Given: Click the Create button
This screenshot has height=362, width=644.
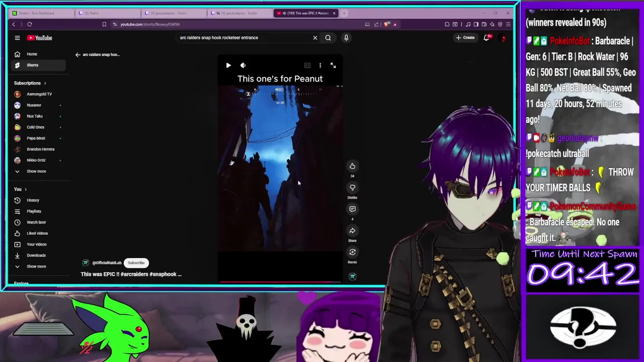Looking at the screenshot, I should point(465,38).
